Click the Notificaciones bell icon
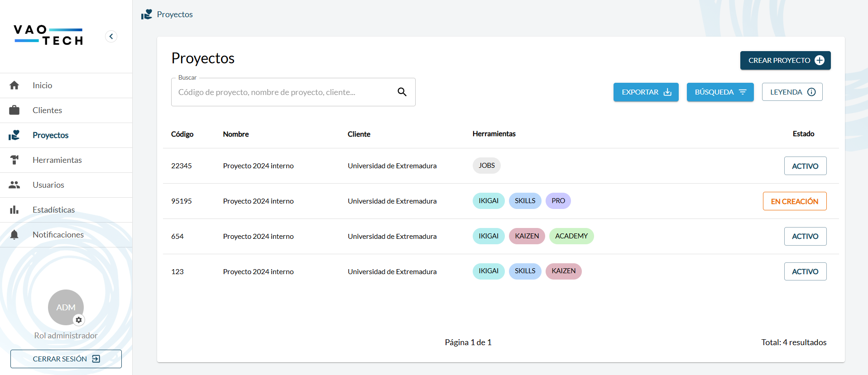868x375 pixels. [x=14, y=235]
